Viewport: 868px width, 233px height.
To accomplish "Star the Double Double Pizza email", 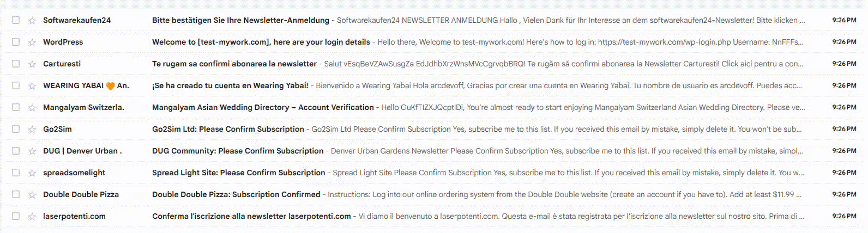I will click(x=32, y=194).
